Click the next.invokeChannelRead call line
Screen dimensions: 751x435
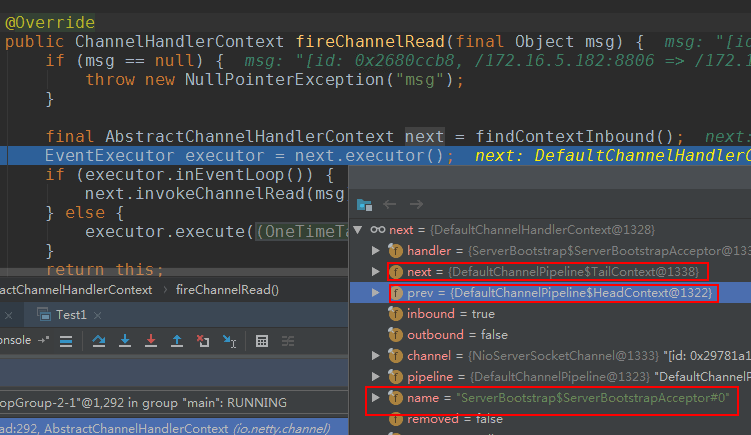(x=215, y=194)
